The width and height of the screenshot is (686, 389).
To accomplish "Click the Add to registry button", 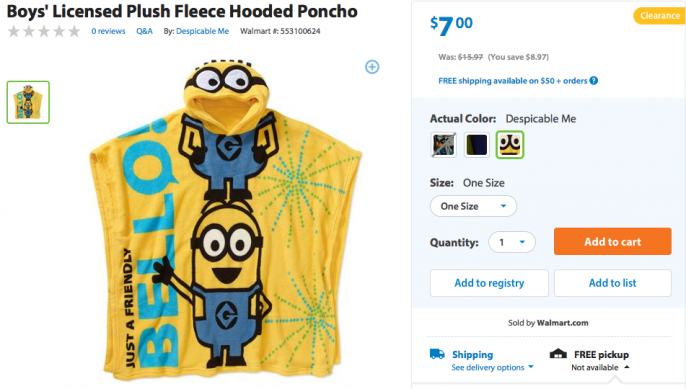I will [x=489, y=283].
